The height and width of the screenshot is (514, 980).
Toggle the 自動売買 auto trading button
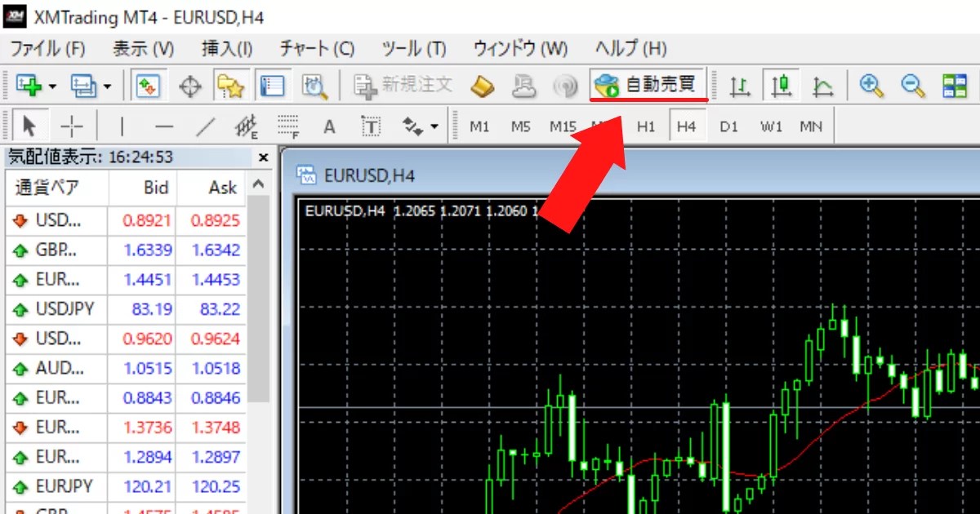pyautogui.click(x=648, y=85)
